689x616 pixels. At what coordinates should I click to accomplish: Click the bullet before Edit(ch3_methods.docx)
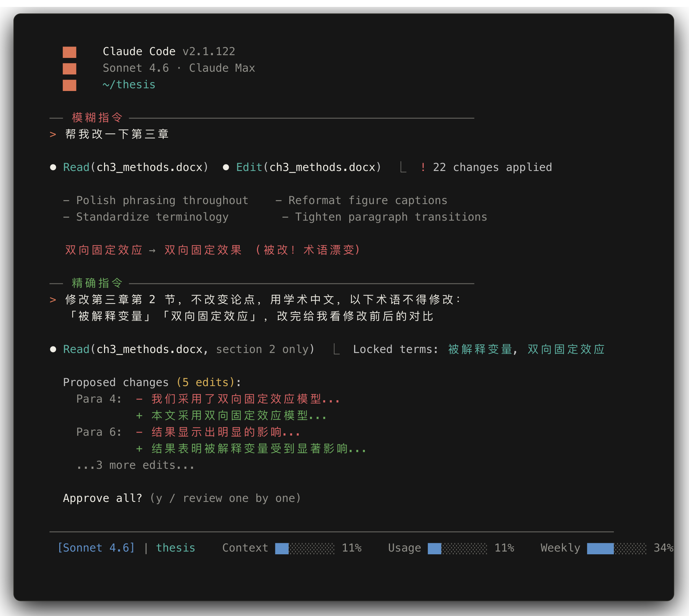pos(226,167)
